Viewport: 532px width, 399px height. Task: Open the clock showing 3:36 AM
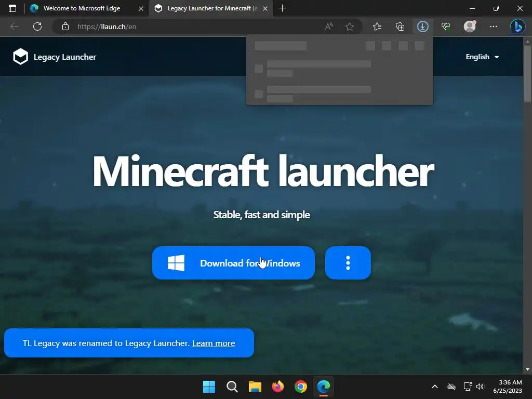point(507,387)
